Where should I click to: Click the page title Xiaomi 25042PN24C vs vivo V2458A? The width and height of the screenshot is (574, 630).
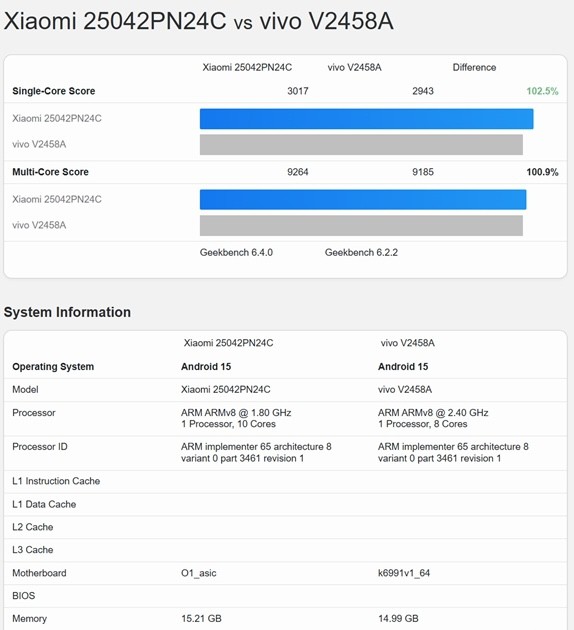[x=198, y=21]
